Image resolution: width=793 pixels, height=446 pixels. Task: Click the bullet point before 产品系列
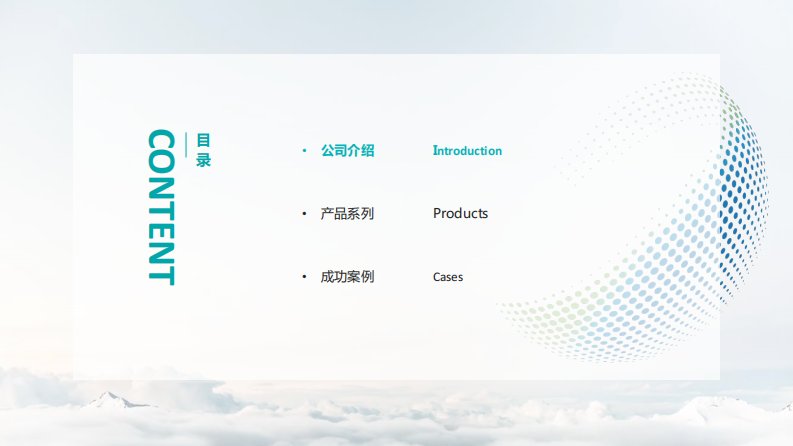pos(304,214)
